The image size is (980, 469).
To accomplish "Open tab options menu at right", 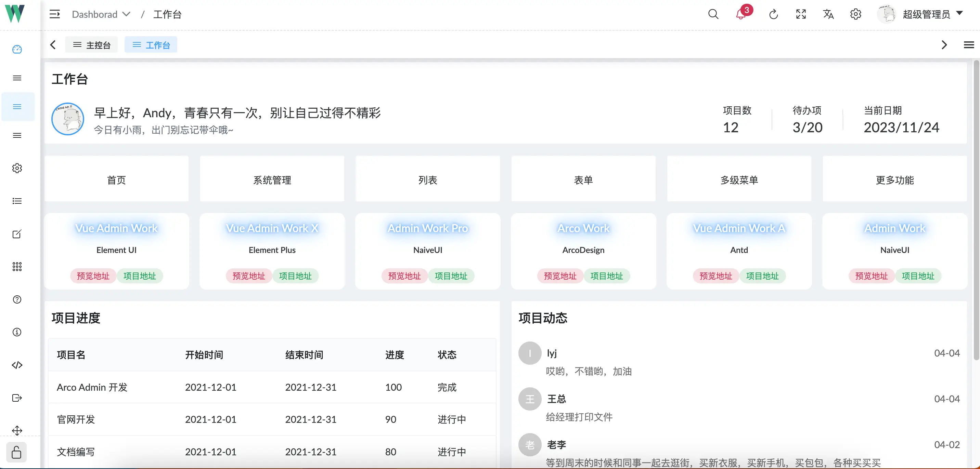I will coord(969,45).
